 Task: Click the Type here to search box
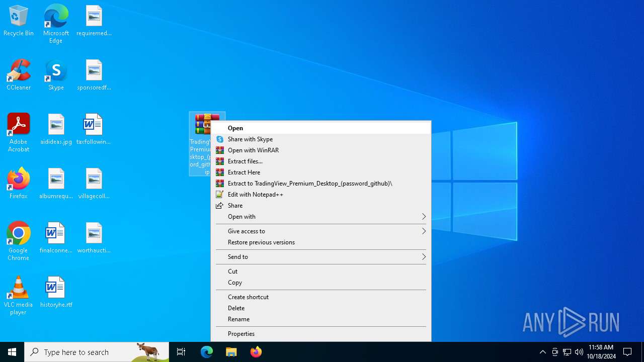97,352
